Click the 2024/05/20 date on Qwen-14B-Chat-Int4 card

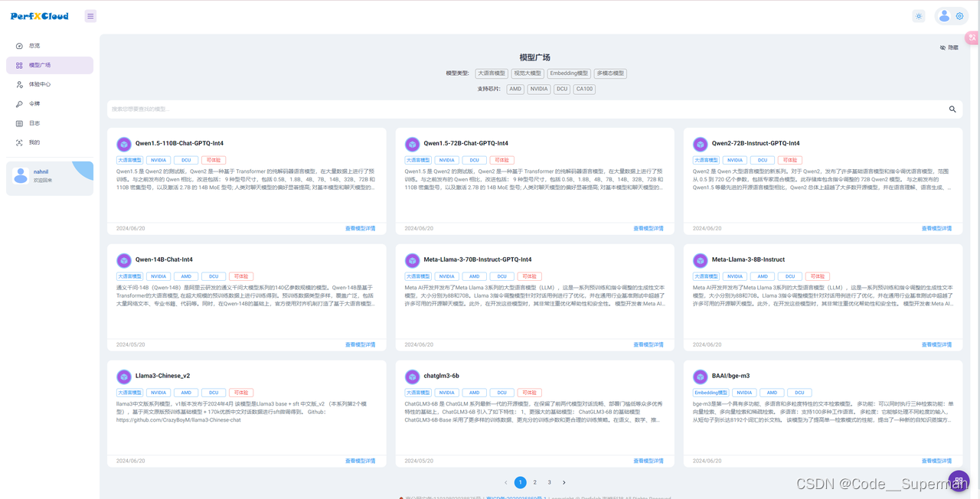(x=130, y=344)
